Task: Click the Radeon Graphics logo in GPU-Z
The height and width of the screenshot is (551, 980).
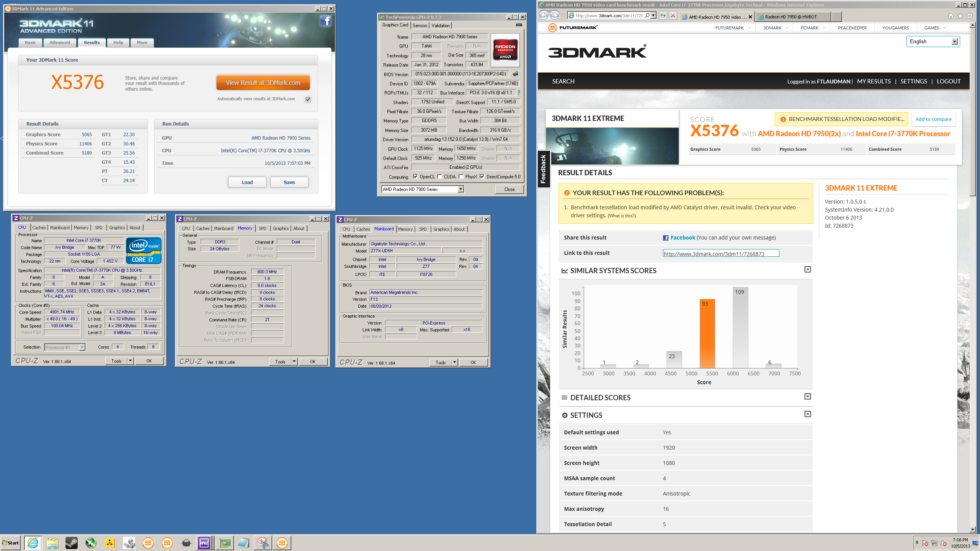Action: 505,50
